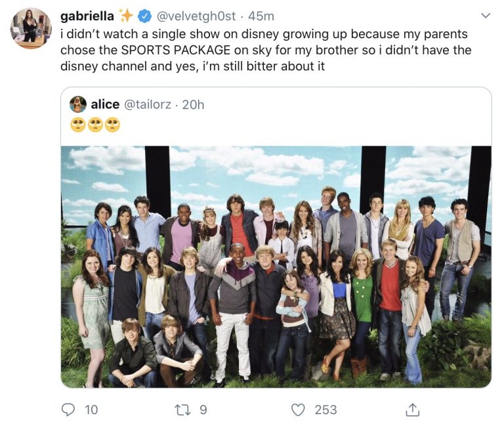Open the tweet's 45m timestamp
Image resolution: width=504 pixels, height=426 pixels.
261,16
